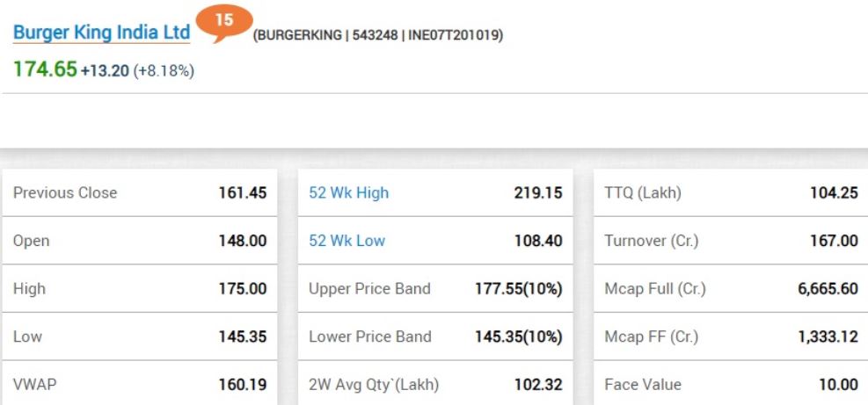
Task: Select the 2W Avg Qty (Lakh) row
Action: pos(435,384)
